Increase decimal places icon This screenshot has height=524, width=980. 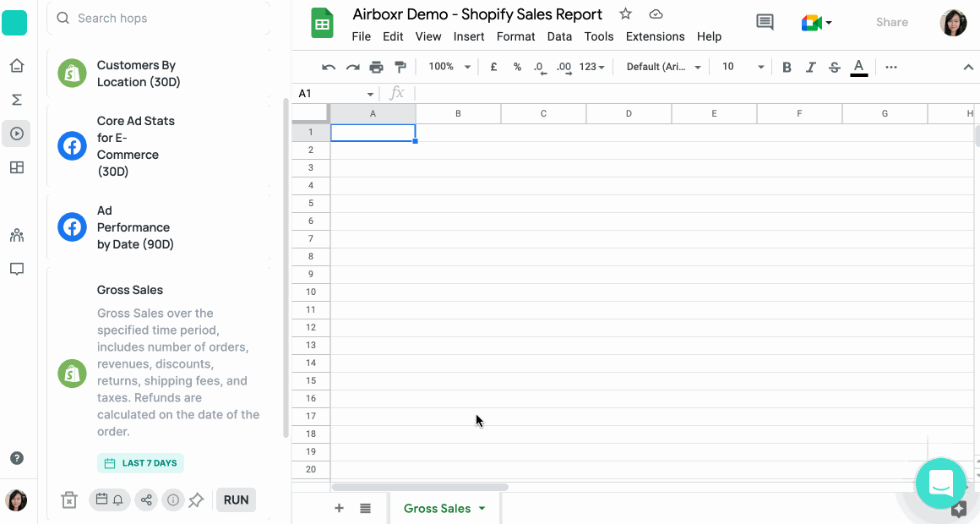coord(563,68)
